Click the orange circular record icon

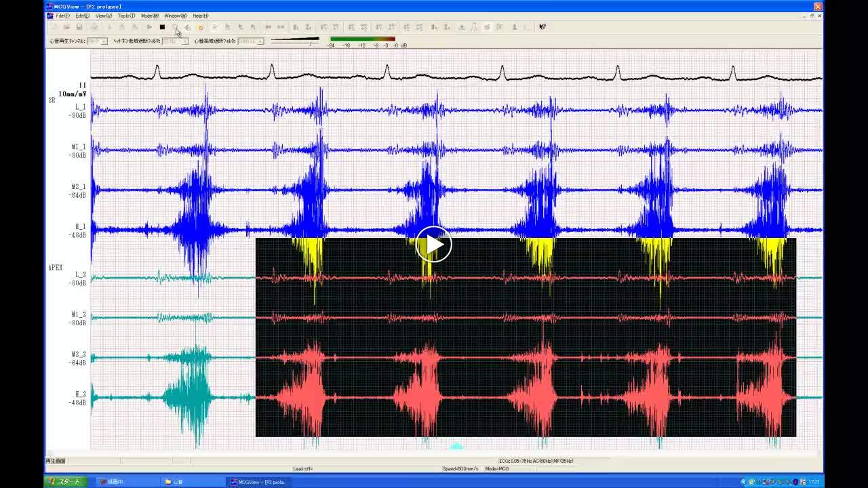201,27
